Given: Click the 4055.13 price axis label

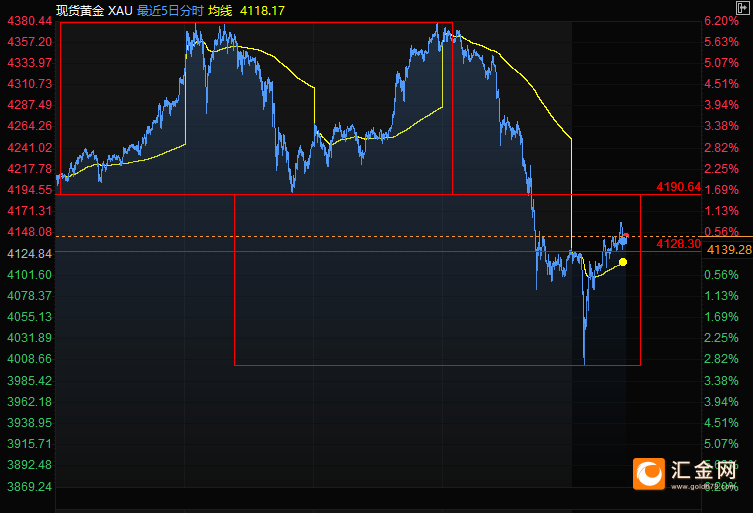Looking at the screenshot, I should click(29, 317).
